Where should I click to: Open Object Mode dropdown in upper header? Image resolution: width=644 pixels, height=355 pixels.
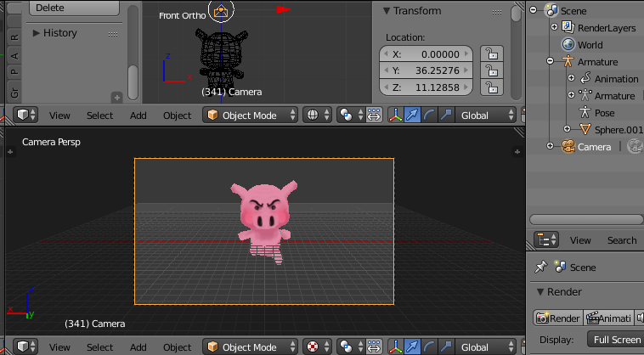[x=250, y=116]
